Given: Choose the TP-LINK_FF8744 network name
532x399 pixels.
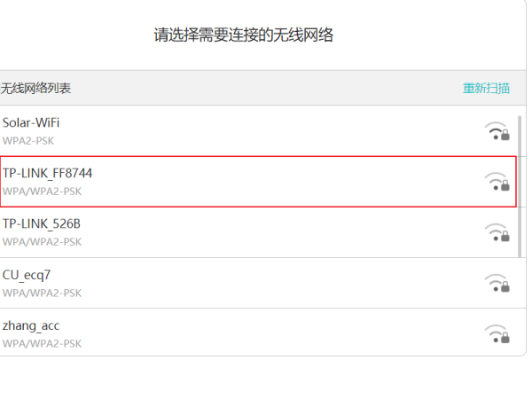Looking at the screenshot, I should pyautogui.click(x=47, y=173).
